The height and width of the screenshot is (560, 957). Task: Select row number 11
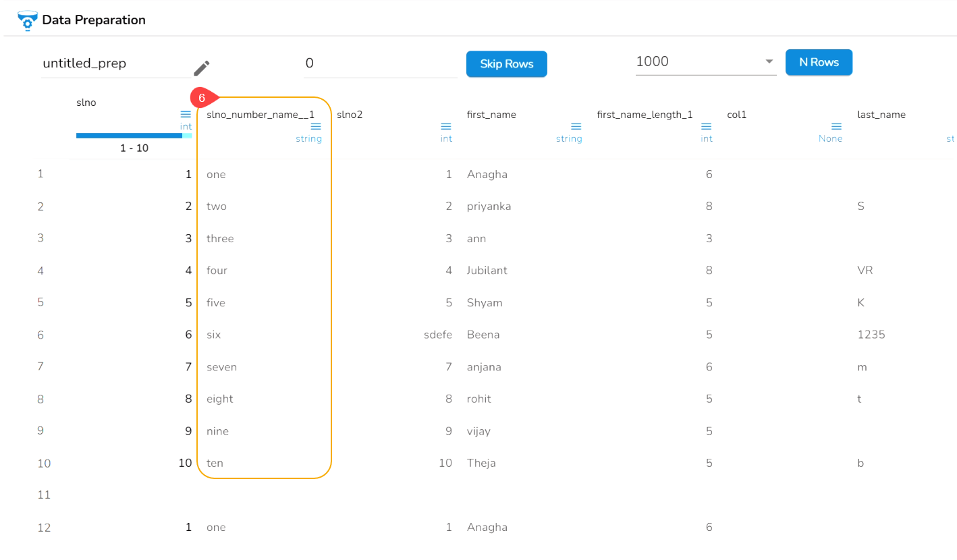pyautogui.click(x=45, y=495)
